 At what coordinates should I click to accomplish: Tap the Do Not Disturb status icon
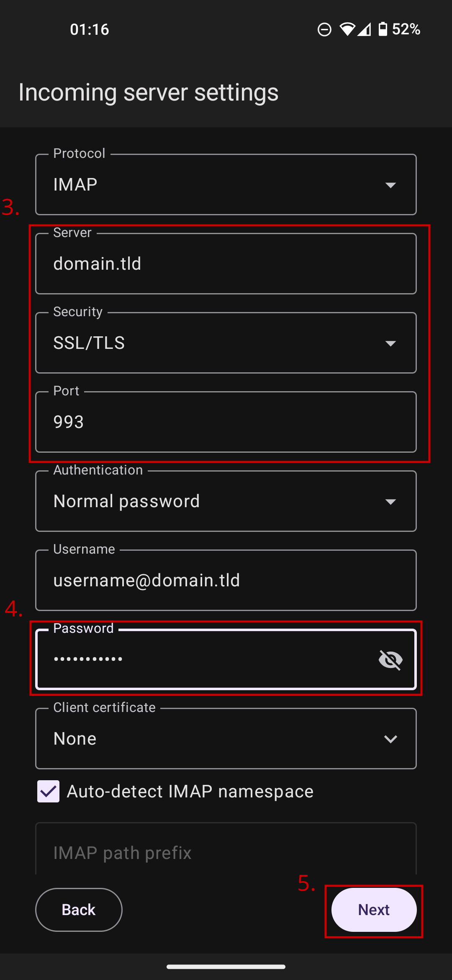click(324, 30)
